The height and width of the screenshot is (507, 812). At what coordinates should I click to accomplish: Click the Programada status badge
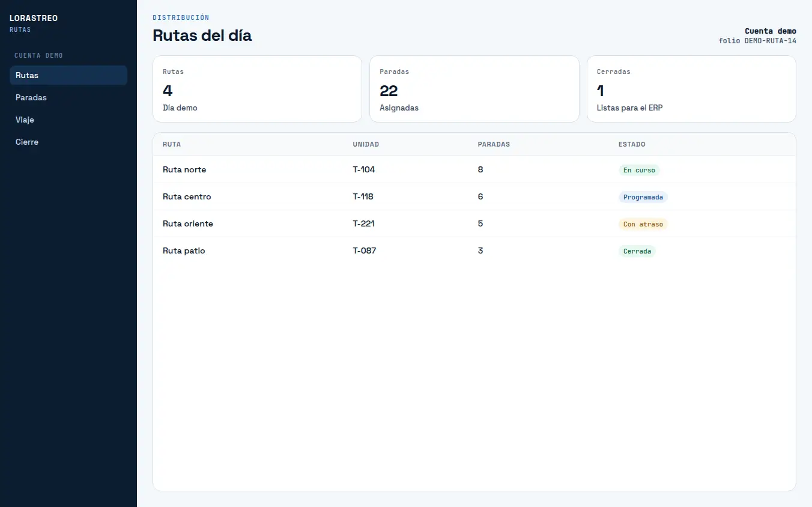(643, 197)
